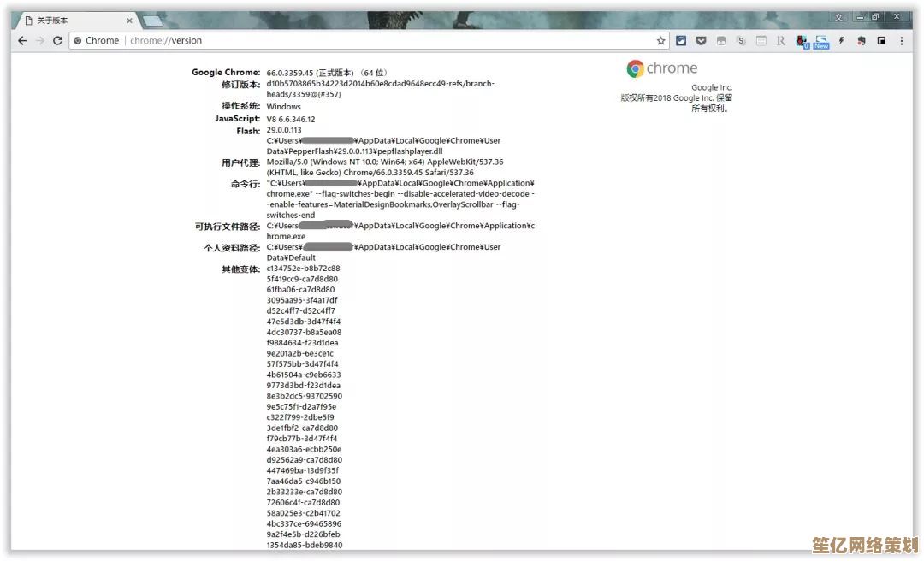Click variation 4ea303a6-ecbb250e
The height and width of the screenshot is (561, 924).
point(304,449)
